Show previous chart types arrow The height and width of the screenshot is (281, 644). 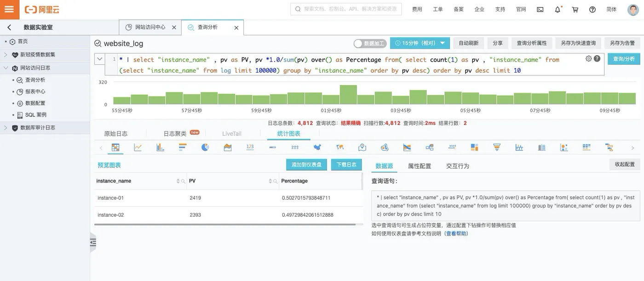click(x=101, y=148)
